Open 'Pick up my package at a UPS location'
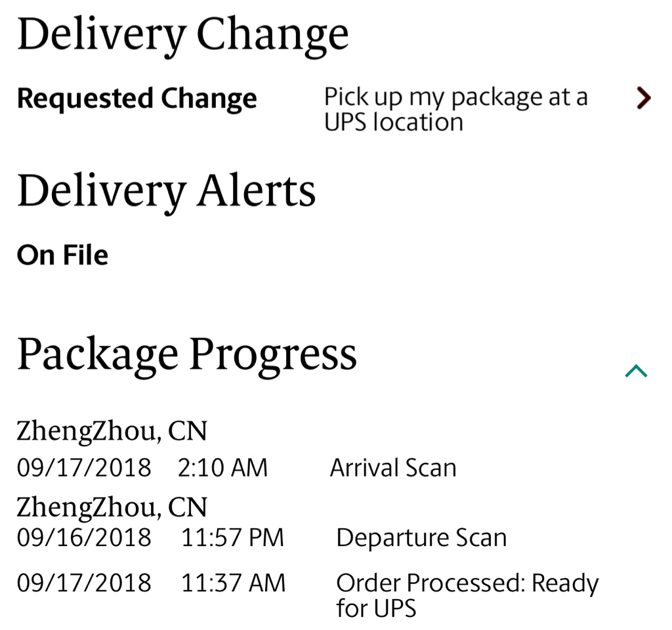This screenshot has width=672, height=630. pyautogui.click(x=455, y=110)
